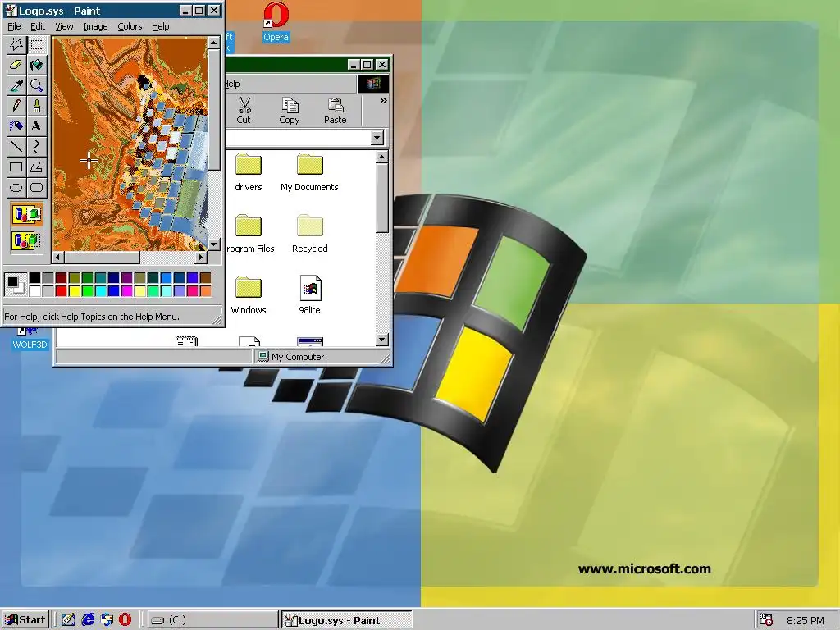
Task: Launch Internet Explorer from quick launch
Action: [x=88, y=620]
